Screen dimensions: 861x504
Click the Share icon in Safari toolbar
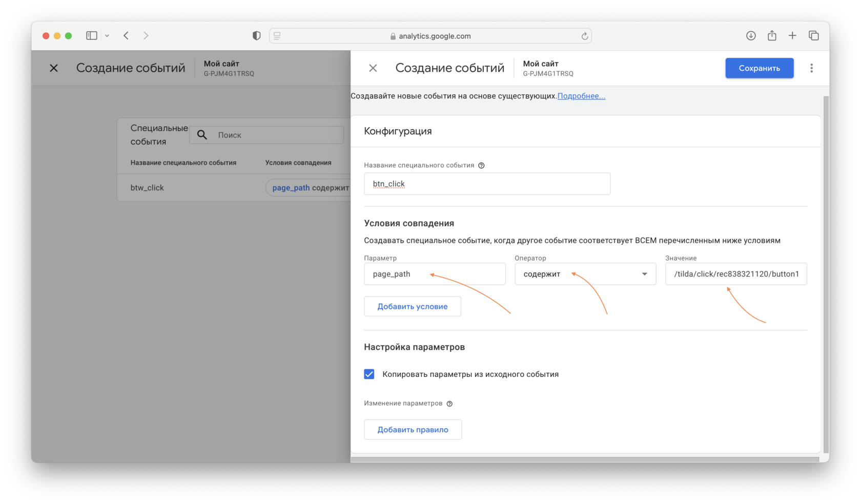(x=772, y=36)
